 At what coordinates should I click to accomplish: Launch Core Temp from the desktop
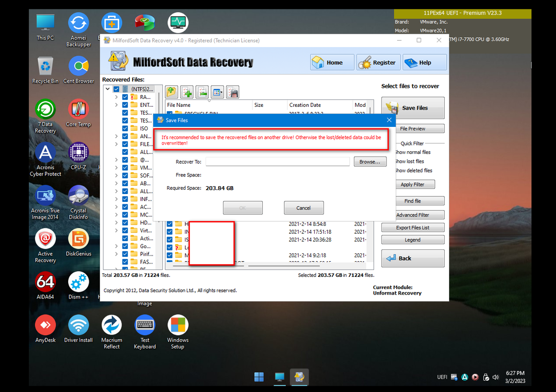pyautogui.click(x=78, y=113)
